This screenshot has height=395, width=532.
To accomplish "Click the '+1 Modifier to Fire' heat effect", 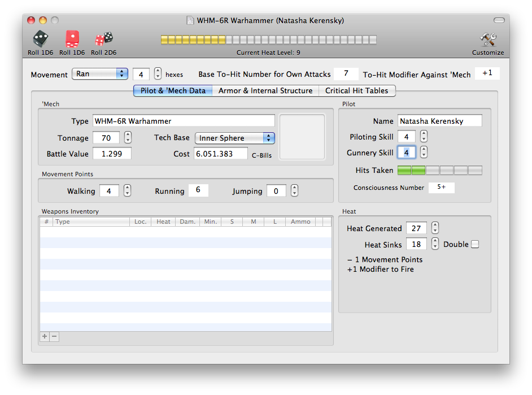I will [x=380, y=269].
